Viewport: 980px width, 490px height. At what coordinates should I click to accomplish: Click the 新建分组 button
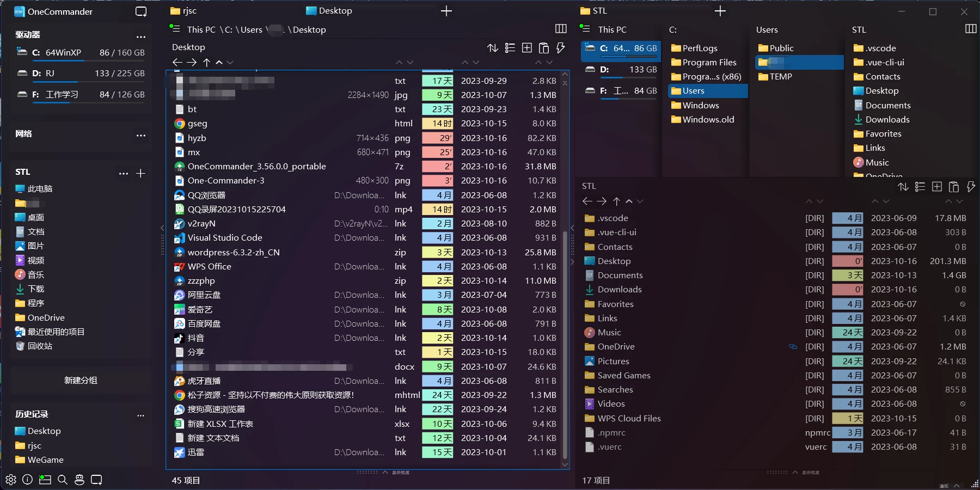click(81, 380)
